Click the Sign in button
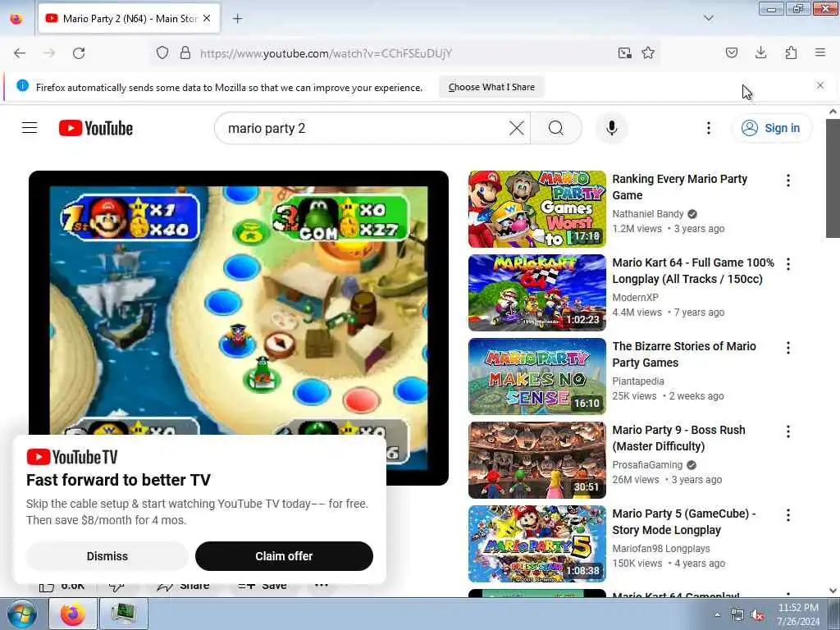840x630 pixels. pos(771,128)
